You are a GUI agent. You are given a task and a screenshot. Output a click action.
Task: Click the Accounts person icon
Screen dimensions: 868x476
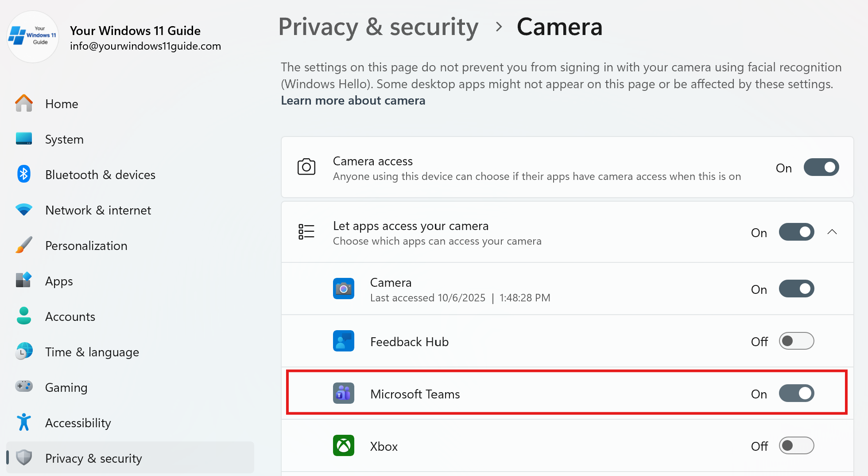pos(24,316)
